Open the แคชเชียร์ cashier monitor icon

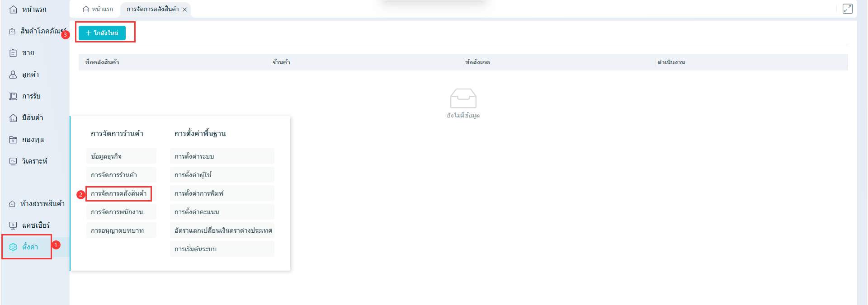[13, 225]
